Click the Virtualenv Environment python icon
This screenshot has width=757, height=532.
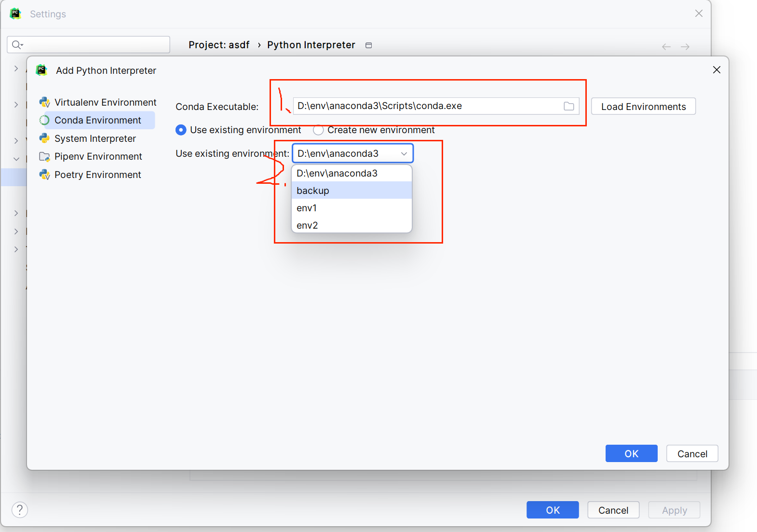(45, 102)
